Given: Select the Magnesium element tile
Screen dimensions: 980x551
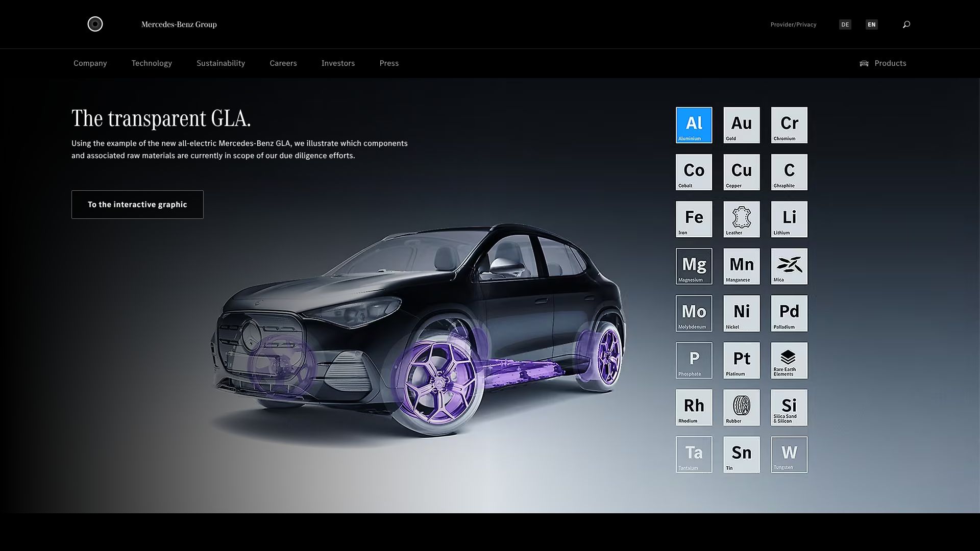Looking at the screenshot, I should pyautogui.click(x=694, y=266).
